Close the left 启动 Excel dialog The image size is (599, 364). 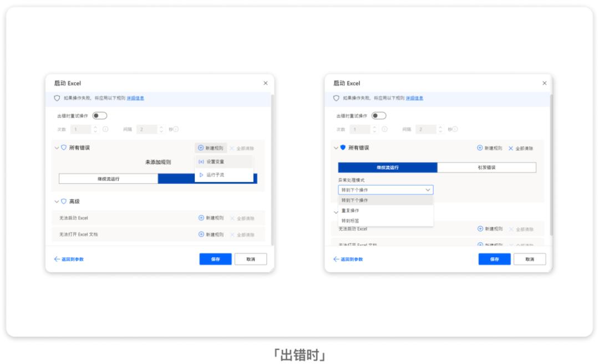266,83
